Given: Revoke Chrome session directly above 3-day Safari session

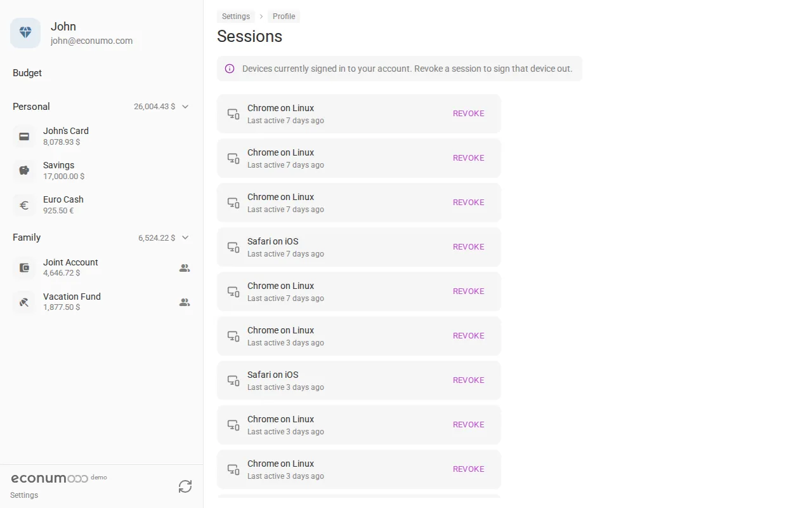Looking at the screenshot, I should pyautogui.click(x=468, y=336).
